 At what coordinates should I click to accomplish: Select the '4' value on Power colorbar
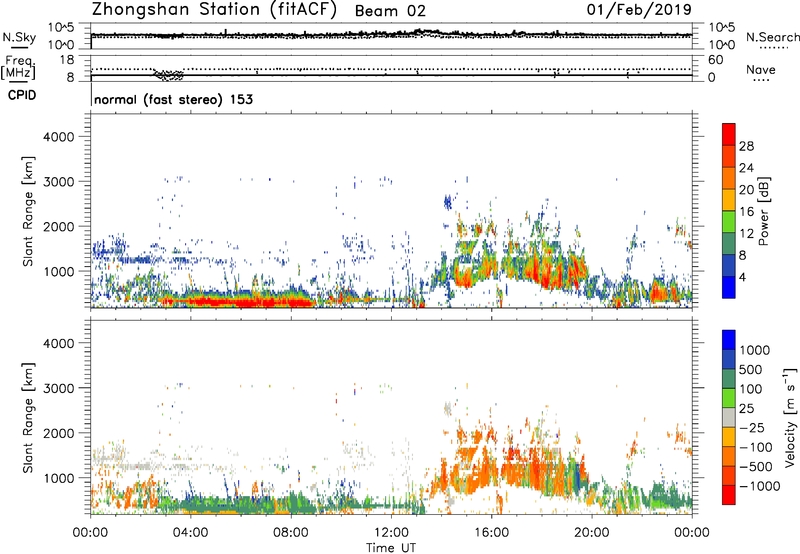(x=742, y=277)
